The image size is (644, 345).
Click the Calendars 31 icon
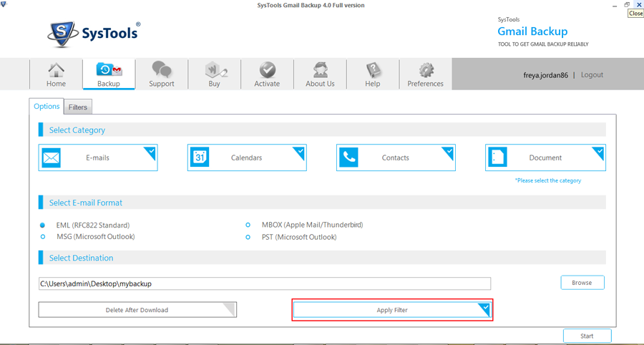click(200, 157)
